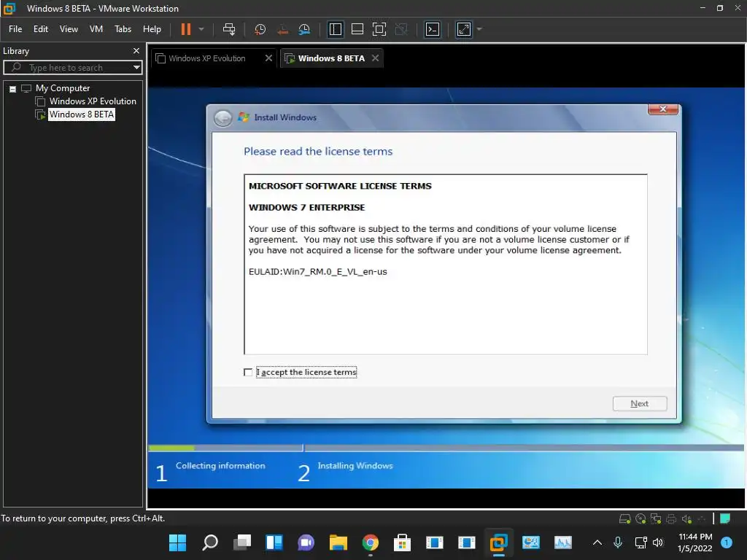Open the Windows Start menu
Image resolution: width=747 pixels, height=560 pixels.
click(178, 542)
